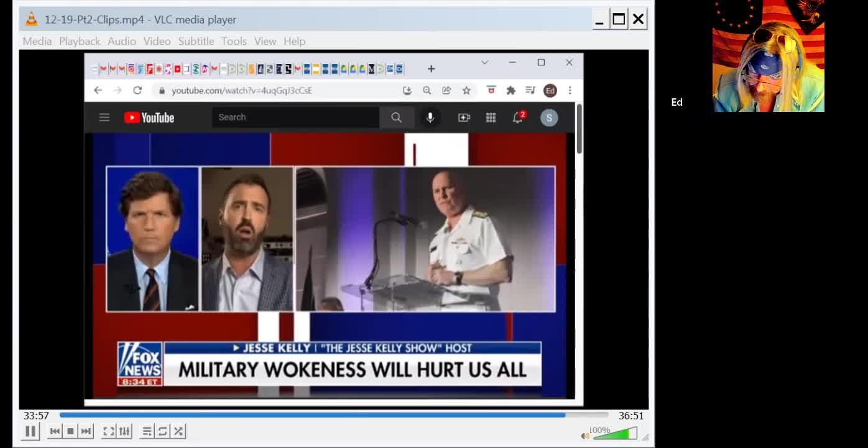The width and height of the screenshot is (868, 448).
Task: Click the YouTube video player area
Action: [x=330, y=266]
